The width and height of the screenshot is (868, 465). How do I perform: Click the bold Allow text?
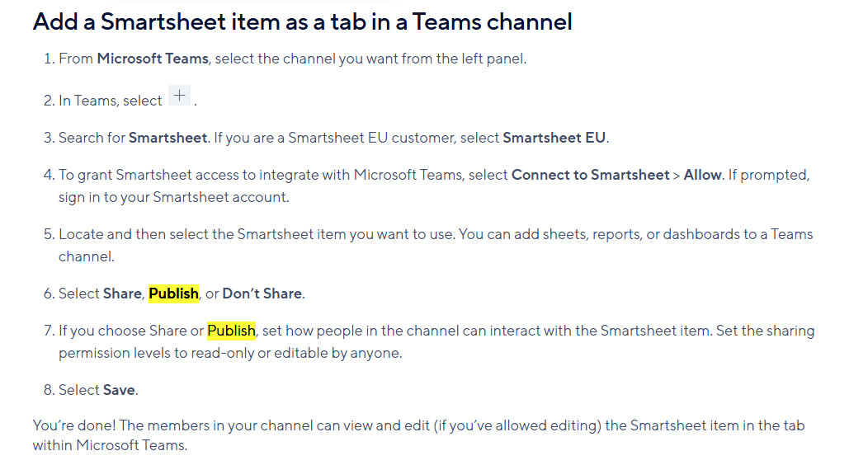click(x=702, y=175)
